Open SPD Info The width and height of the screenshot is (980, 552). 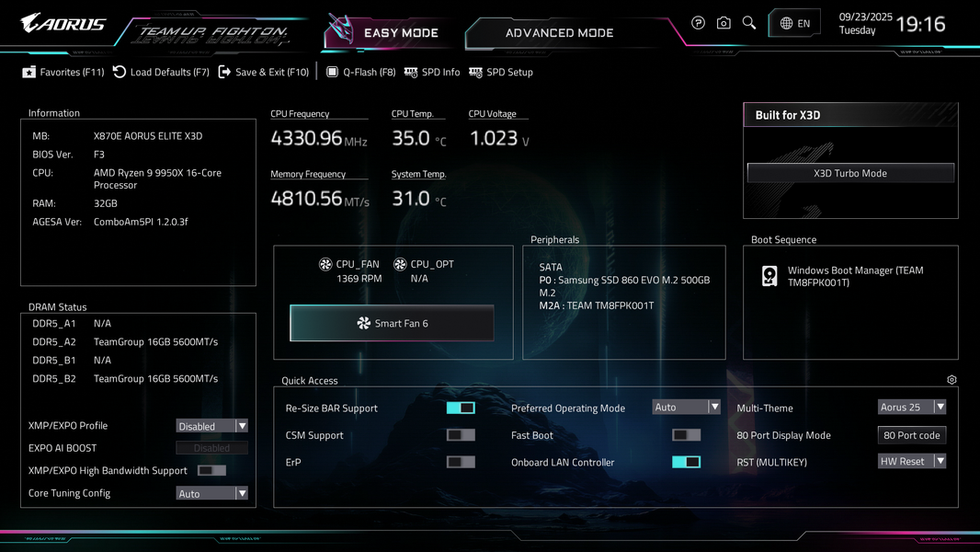coord(432,72)
